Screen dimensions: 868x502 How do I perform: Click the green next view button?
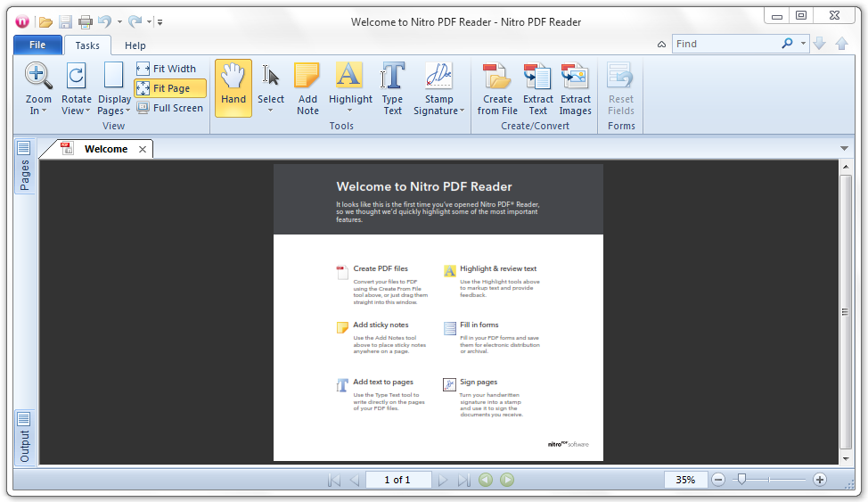coord(507,480)
